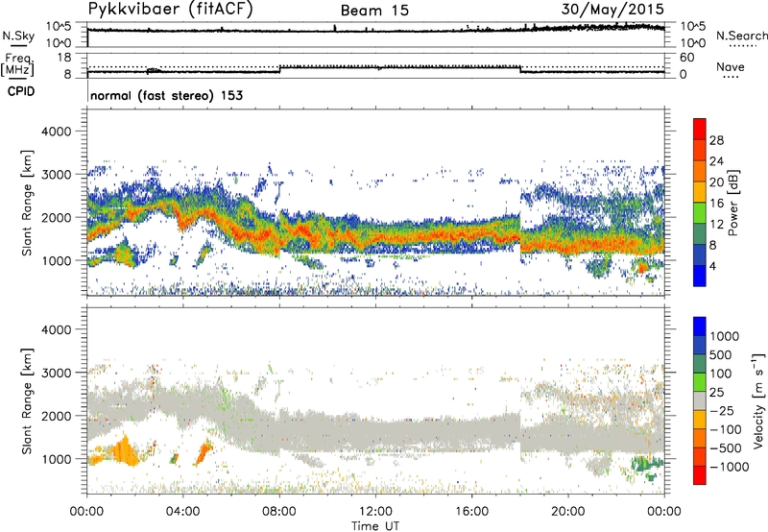768x532 pixels.
Task: Click the 3000 tick in velocity panel
Action: click(56, 373)
